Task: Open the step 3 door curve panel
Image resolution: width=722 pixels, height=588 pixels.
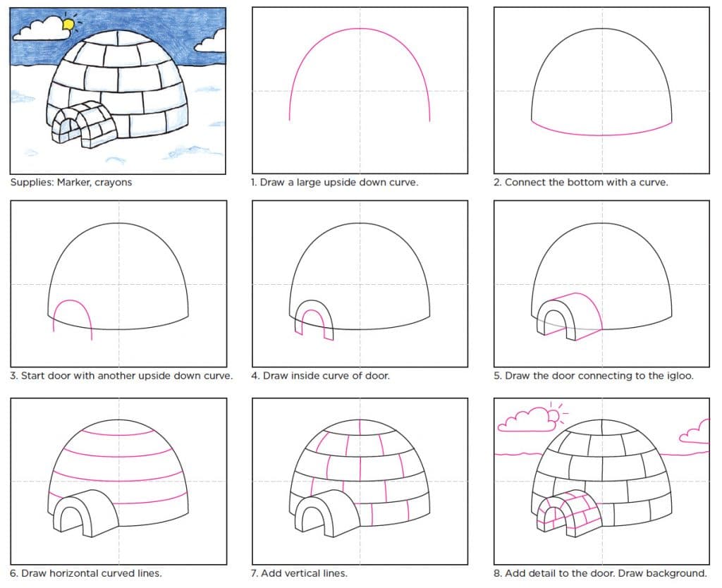Action: pyautogui.click(x=118, y=283)
